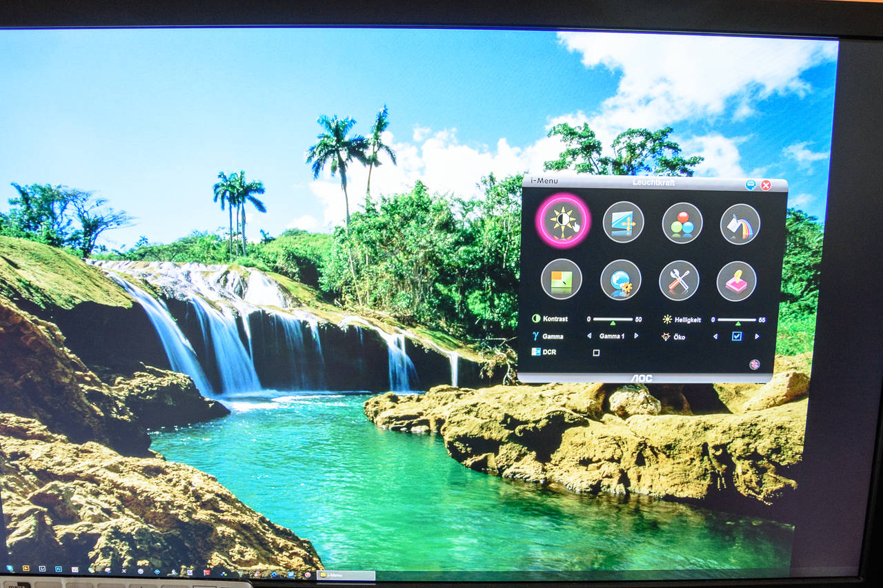This screenshot has height=588, width=883.
Task: Open the color boost rainbow icon
Action: click(x=740, y=224)
